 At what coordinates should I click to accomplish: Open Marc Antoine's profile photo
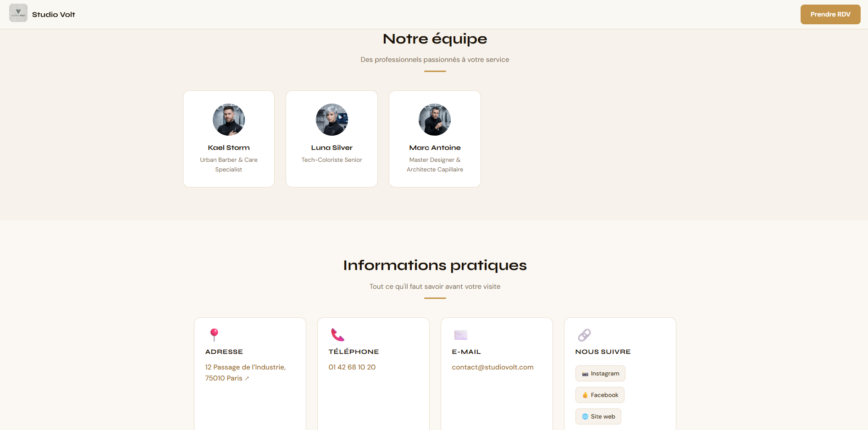pos(435,120)
